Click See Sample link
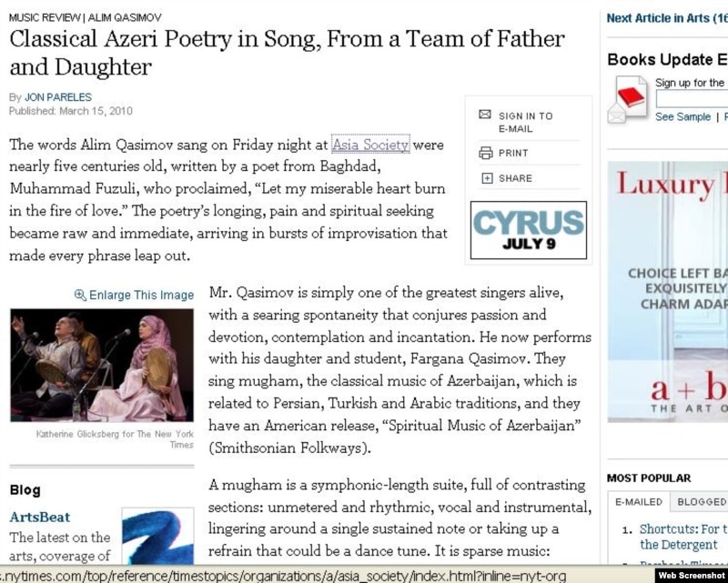 click(x=682, y=117)
